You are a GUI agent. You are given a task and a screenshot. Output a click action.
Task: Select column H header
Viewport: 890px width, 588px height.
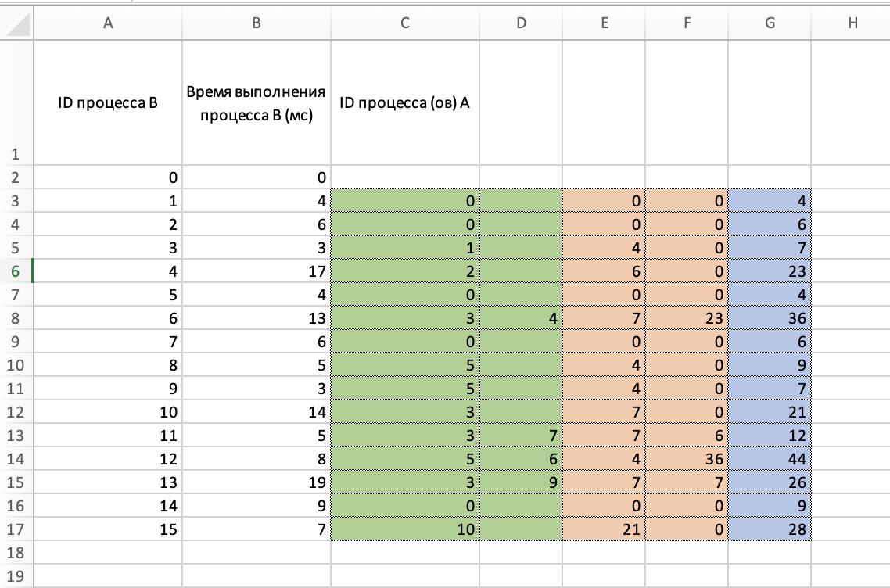(851, 24)
